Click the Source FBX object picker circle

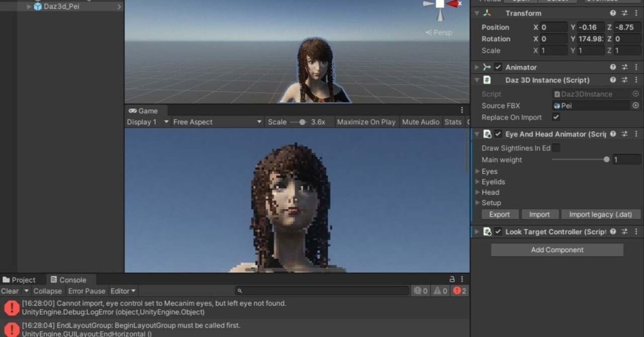click(635, 105)
